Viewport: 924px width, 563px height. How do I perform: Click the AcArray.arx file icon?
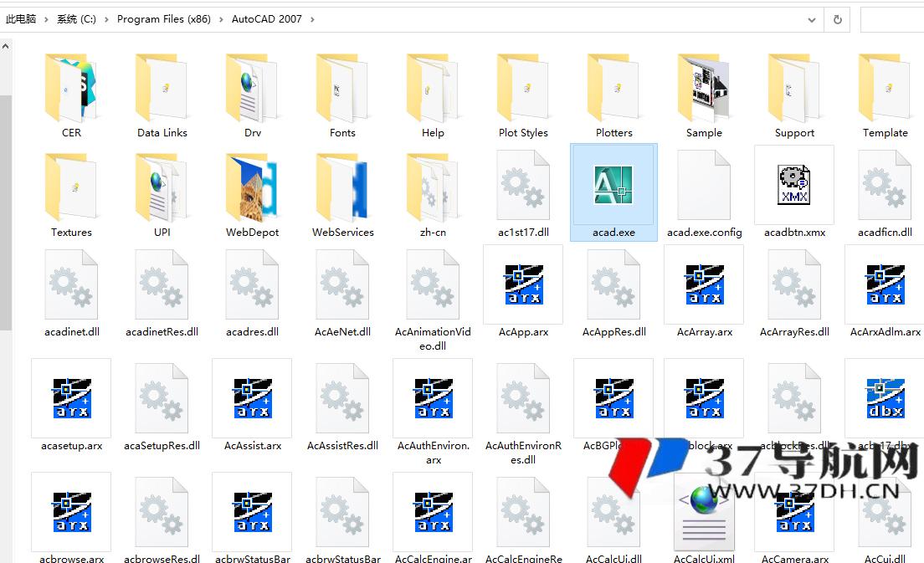[704, 284]
